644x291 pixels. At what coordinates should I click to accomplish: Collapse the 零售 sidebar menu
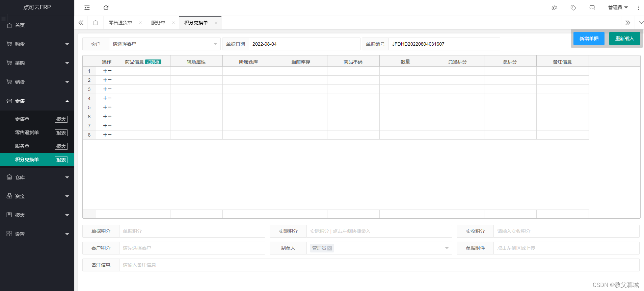(x=37, y=101)
